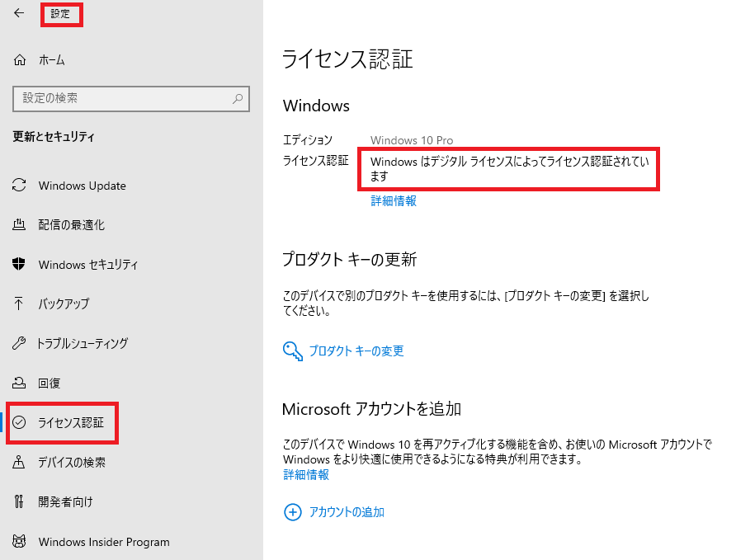Focus the 設定の検索 search field
Screen dimensions: 736x560
click(x=131, y=98)
